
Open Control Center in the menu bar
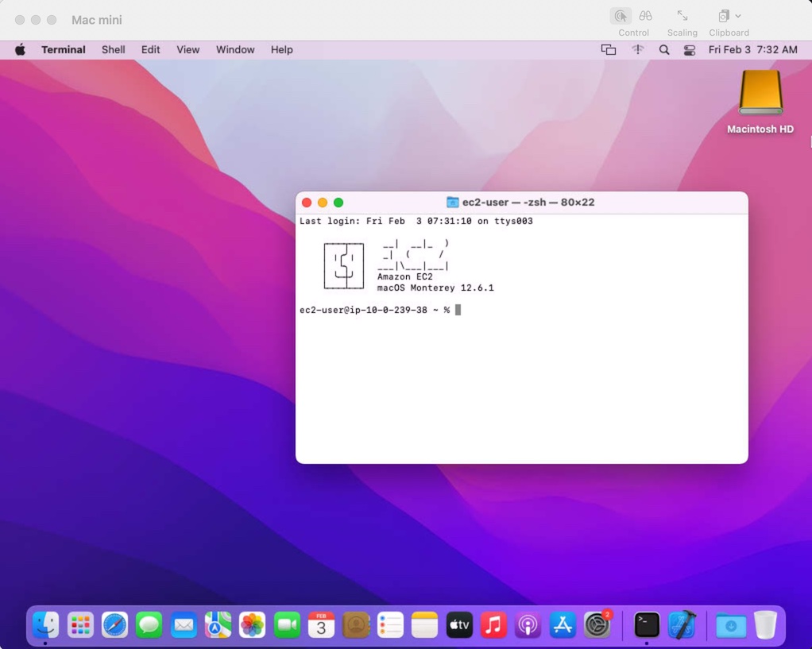pyautogui.click(x=690, y=50)
